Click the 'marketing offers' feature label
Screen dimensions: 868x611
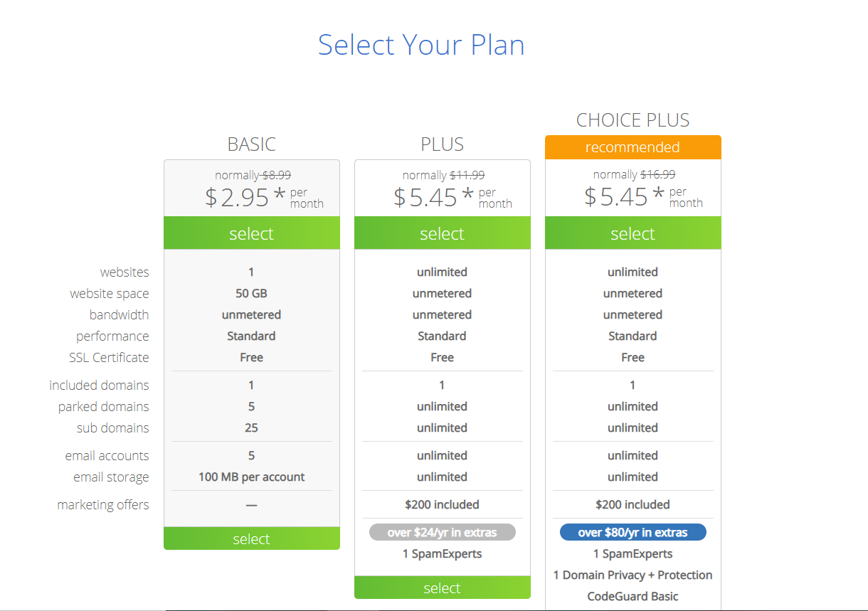103,504
